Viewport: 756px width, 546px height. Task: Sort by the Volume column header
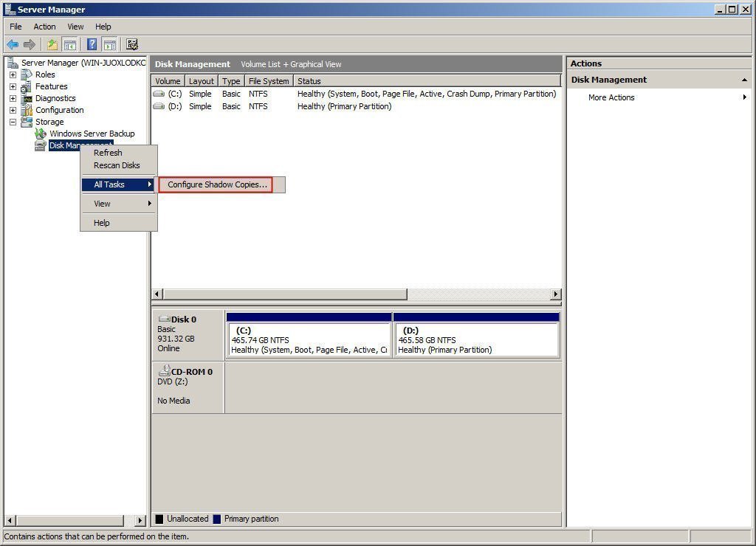168,81
